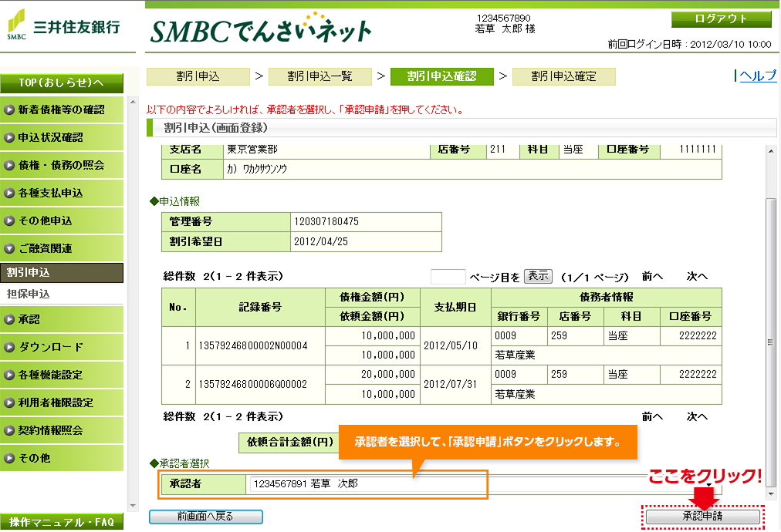This screenshot has width=781, height=532.
Task: Click branch name 東京営業部
Action: pyautogui.click(x=252, y=150)
